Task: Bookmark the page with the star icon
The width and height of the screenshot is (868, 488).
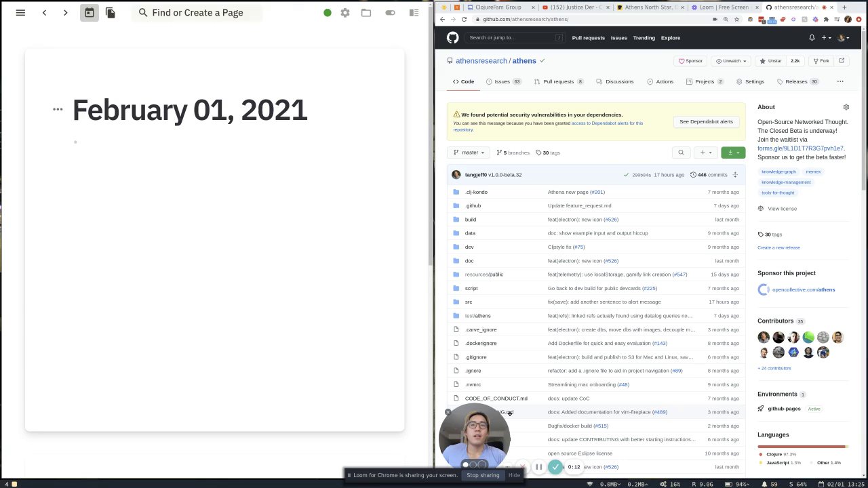Action: pos(736,19)
